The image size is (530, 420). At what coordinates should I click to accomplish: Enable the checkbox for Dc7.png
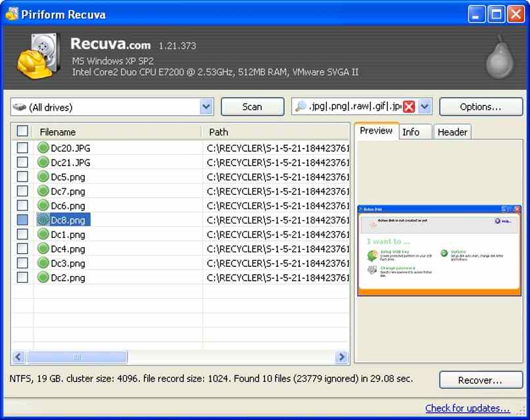click(x=22, y=191)
